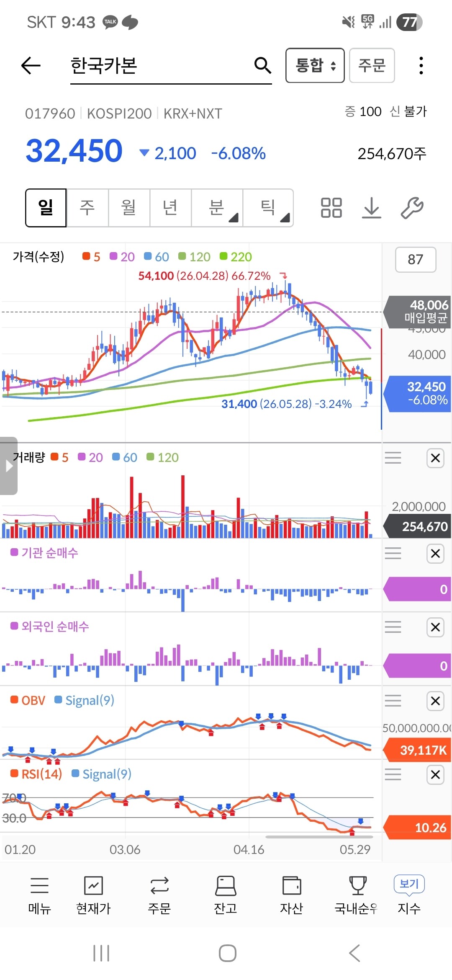Click the chart horizontal scrollbar handle
Viewport: 452px width, 980px height.
click(319, 837)
